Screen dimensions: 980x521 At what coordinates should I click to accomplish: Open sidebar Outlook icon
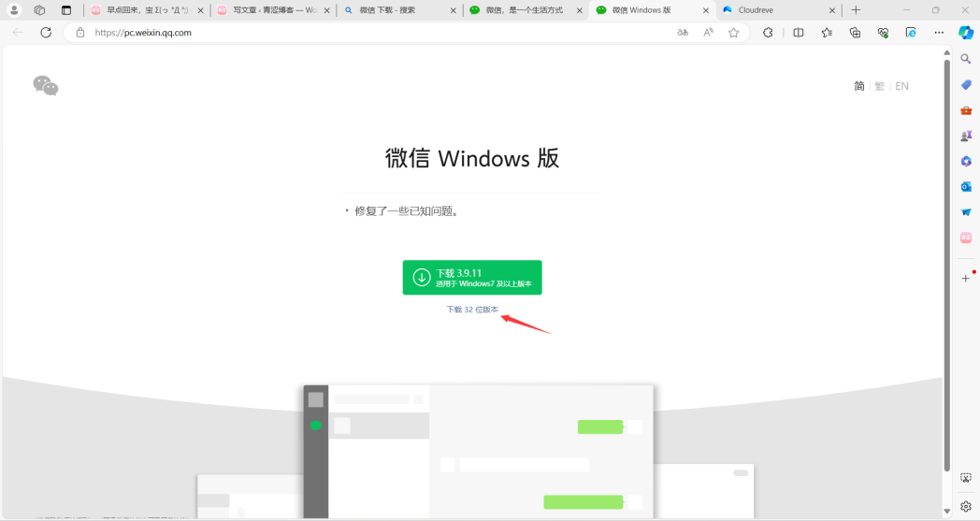[966, 186]
